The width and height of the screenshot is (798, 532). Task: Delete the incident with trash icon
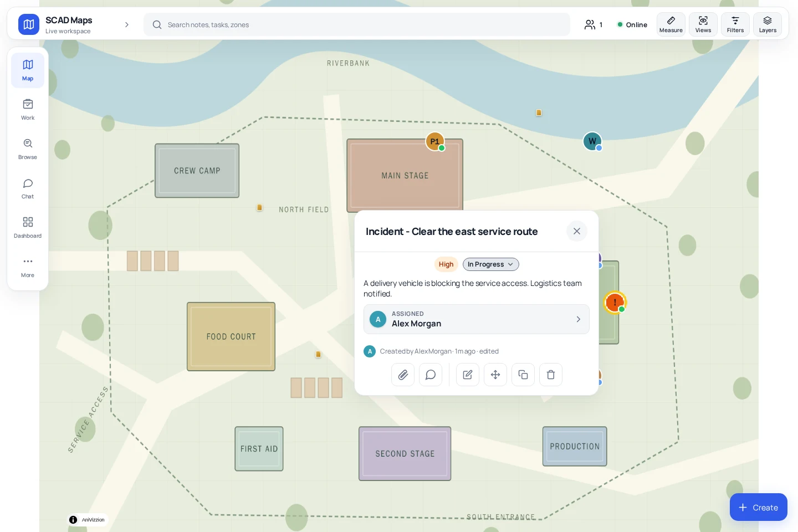551,375
